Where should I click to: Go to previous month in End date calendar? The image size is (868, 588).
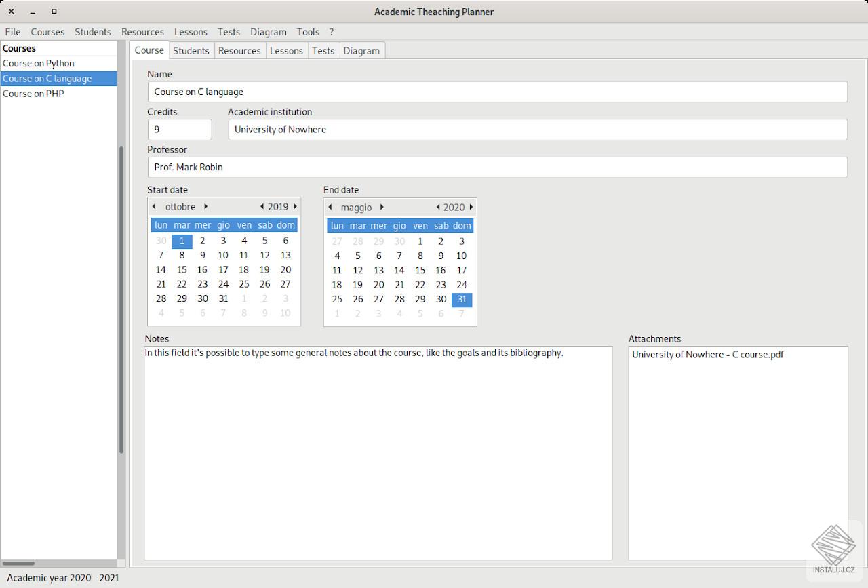pos(330,208)
